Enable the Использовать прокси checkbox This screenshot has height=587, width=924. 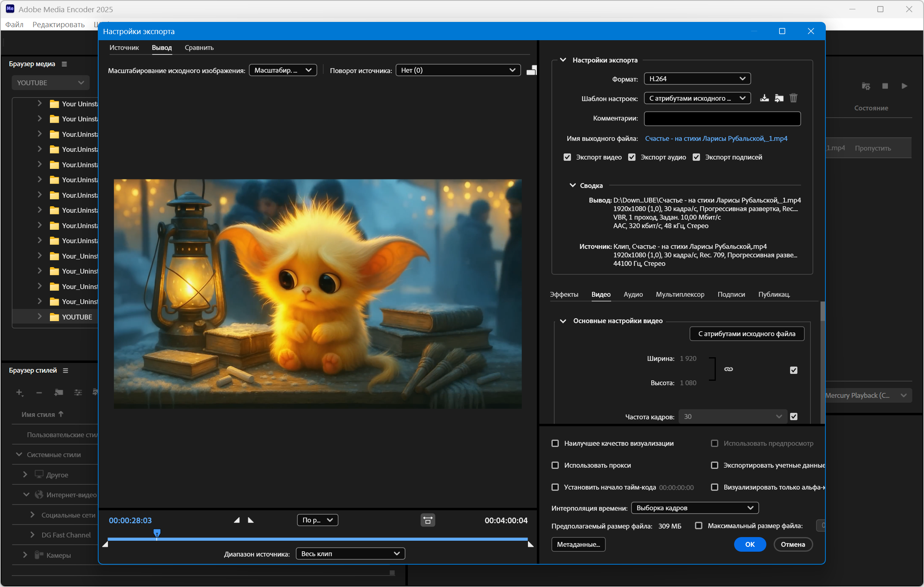[555, 465]
